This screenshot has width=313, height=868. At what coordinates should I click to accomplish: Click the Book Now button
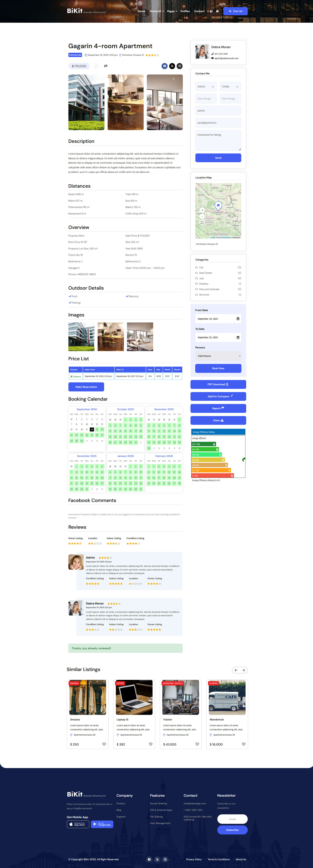tap(218, 368)
